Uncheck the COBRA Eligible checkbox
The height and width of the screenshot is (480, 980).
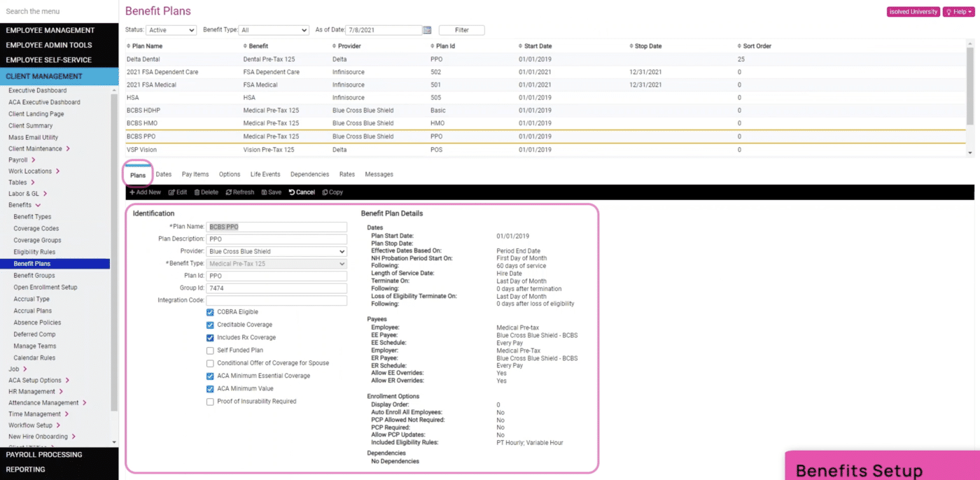point(210,311)
